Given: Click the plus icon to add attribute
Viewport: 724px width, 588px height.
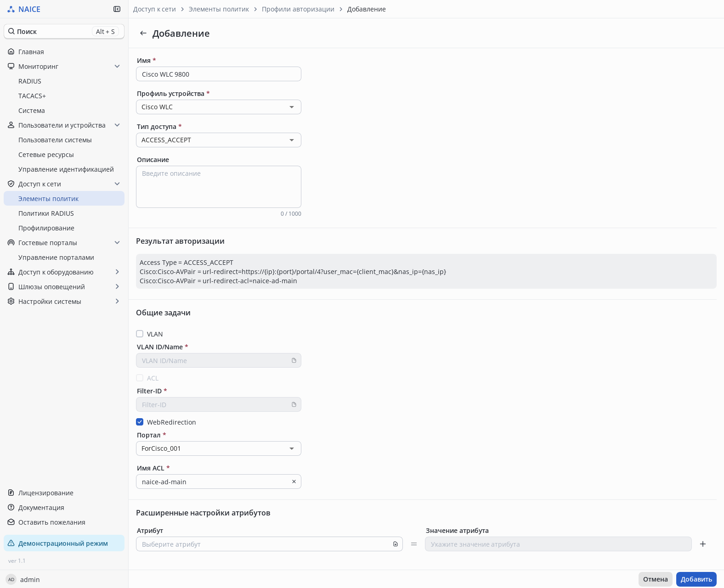Looking at the screenshot, I should 703,544.
